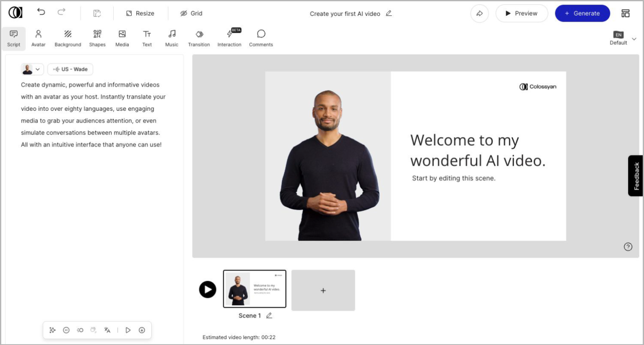Open the Music panel
Image resolution: width=644 pixels, height=345 pixels.
pyautogui.click(x=171, y=38)
